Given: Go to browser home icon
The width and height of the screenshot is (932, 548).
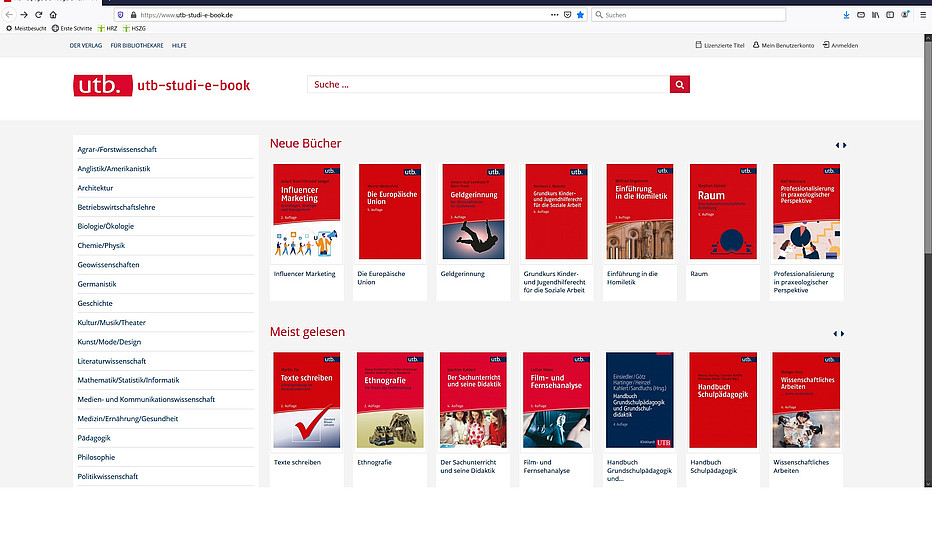Looking at the screenshot, I should (53, 15).
